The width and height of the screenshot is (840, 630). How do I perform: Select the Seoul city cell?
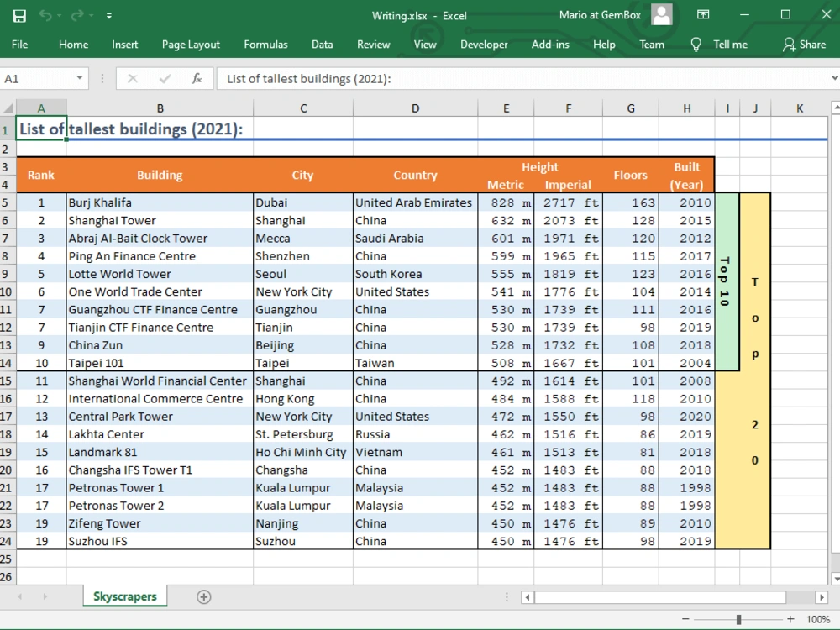302,274
